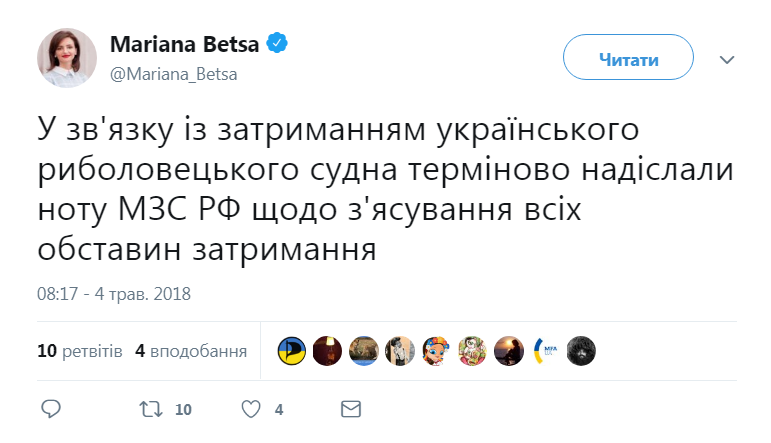771x443 pixels.
Task: Follow the account with Читати button
Action: (x=628, y=59)
